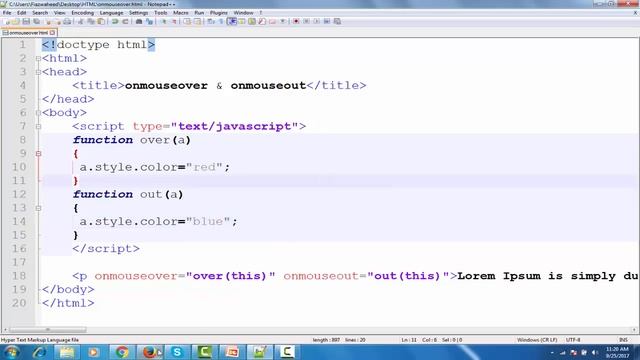Click the Stop Recording macro icon
Viewport: 640px width, 360px height.
306,21
